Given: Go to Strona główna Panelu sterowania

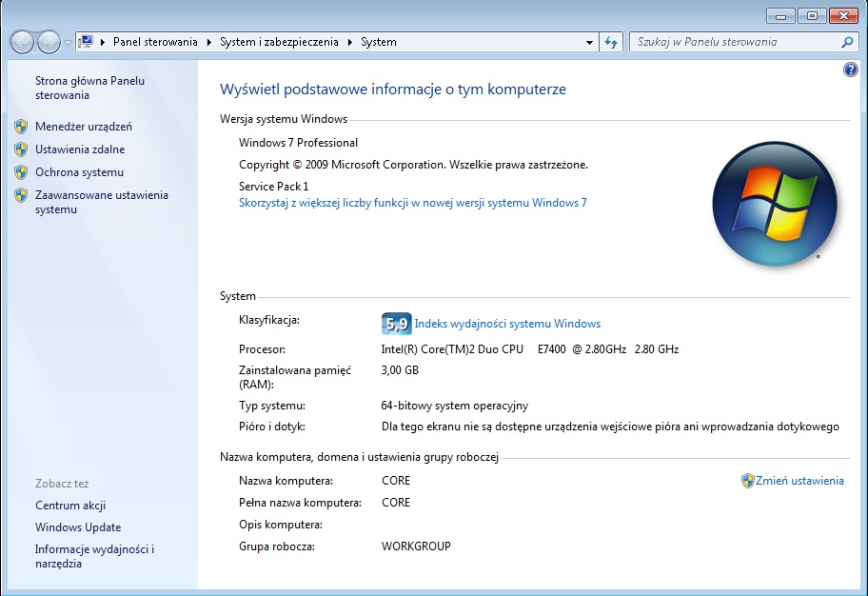Looking at the screenshot, I should point(89,88).
